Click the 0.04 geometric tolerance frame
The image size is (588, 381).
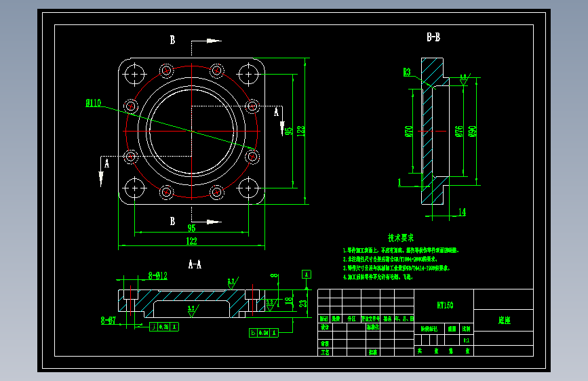(x=264, y=333)
